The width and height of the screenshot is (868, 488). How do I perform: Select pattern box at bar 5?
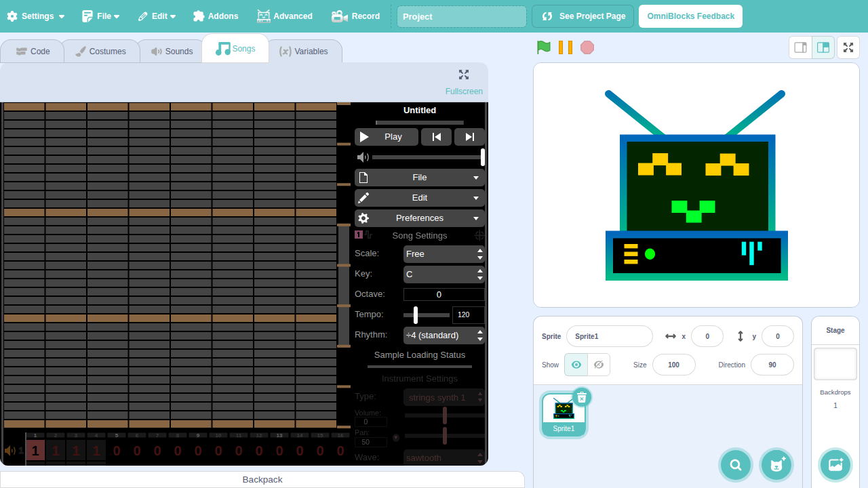tap(117, 451)
